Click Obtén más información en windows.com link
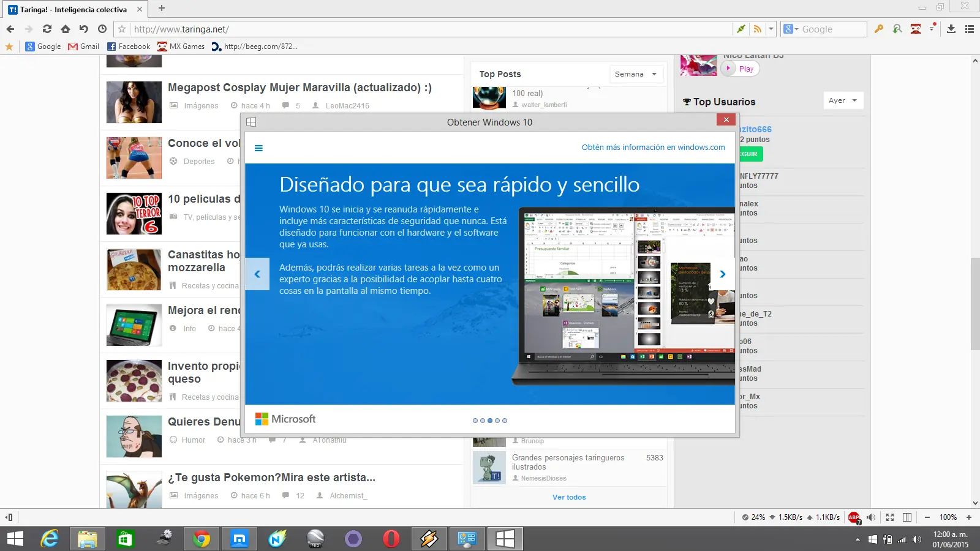The image size is (980, 551). tap(653, 148)
